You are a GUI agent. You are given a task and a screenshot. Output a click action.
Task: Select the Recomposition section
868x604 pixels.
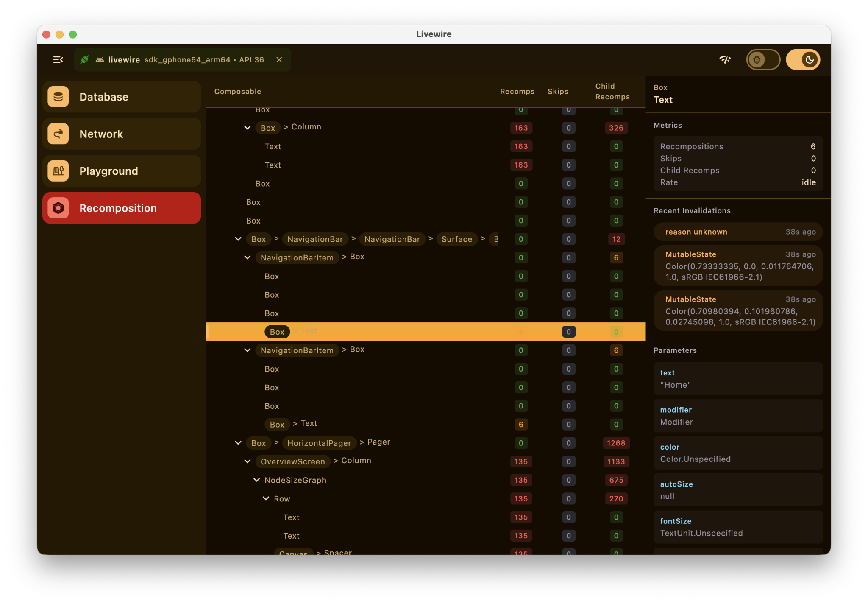(122, 208)
